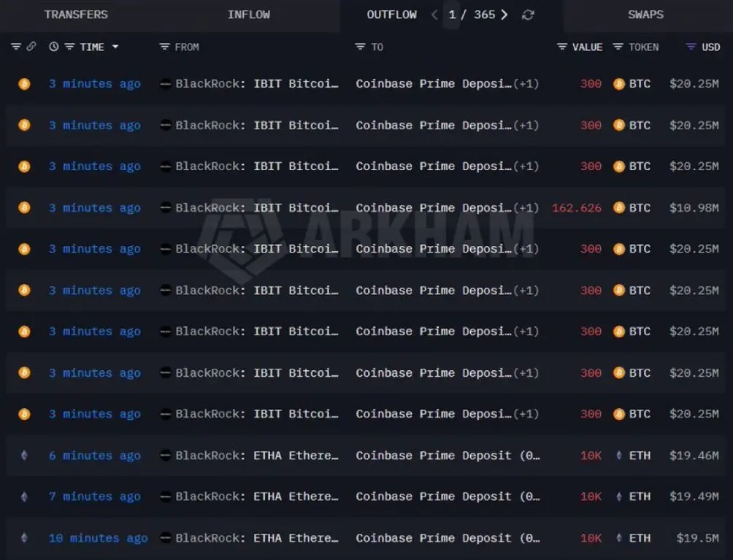This screenshot has height=560, width=733.
Task: Click BlackRock logo icon in $19.46M row
Action: click(165, 456)
